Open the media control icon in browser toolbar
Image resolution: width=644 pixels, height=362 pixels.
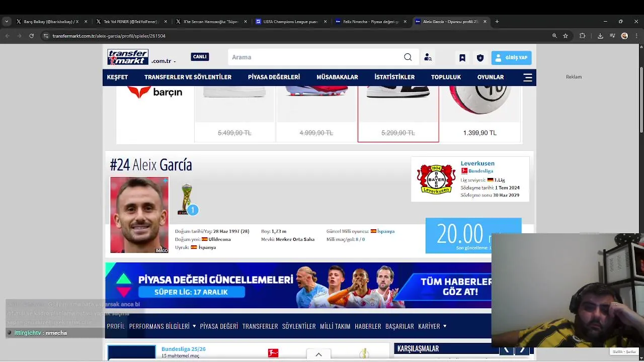point(612,36)
